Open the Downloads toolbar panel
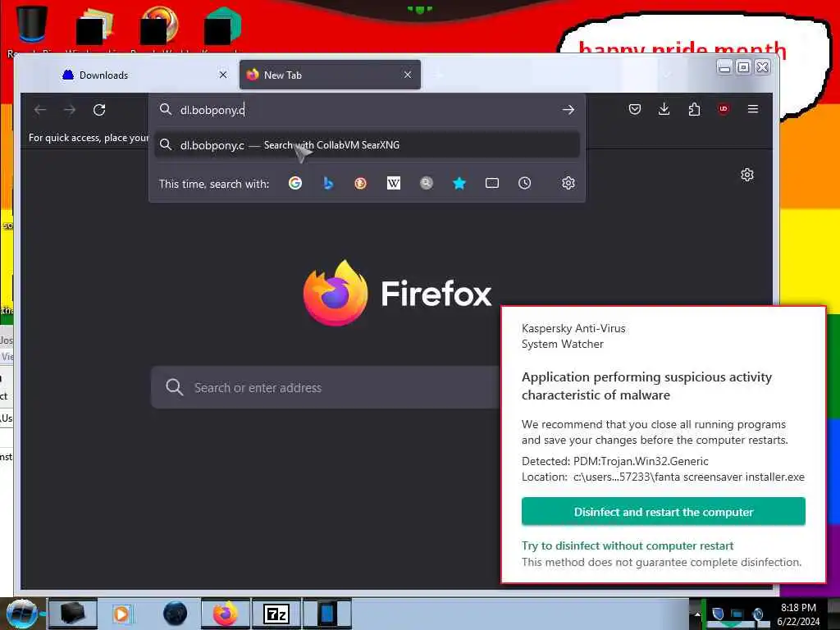The width and height of the screenshot is (840, 630). (664, 109)
